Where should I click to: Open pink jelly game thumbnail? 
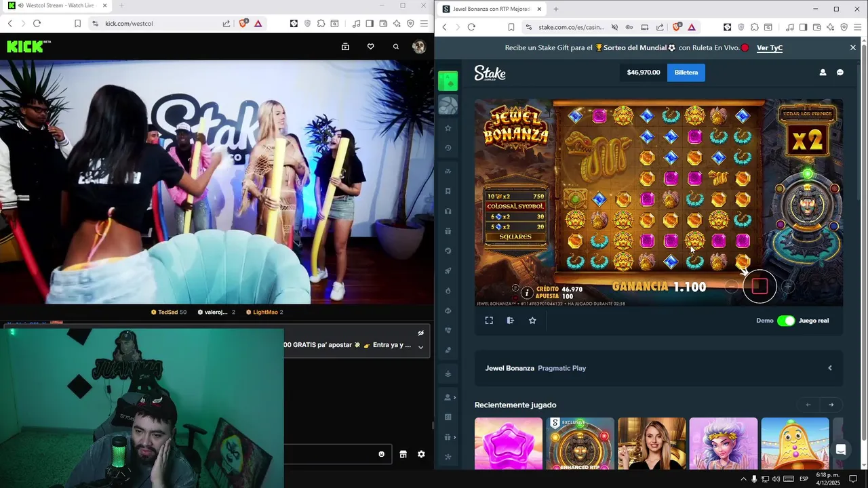click(x=509, y=443)
